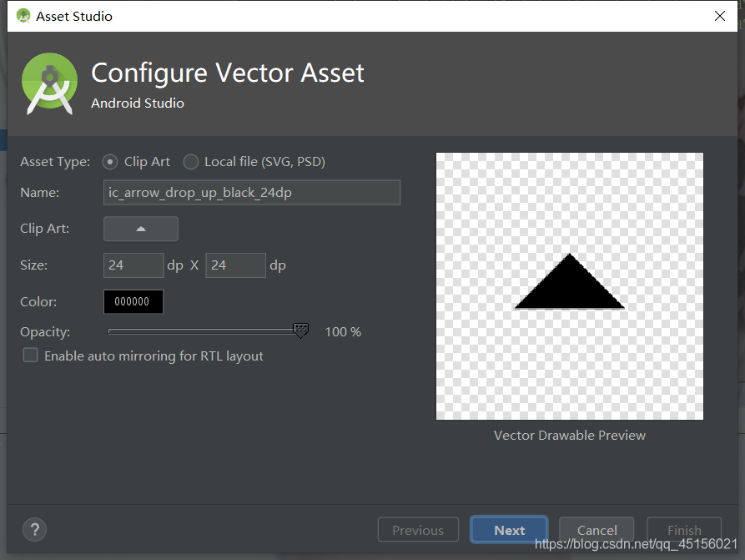This screenshot has width=745, height=560.
Task: Click the Vector Drawable Preview caption
Action: click(570, 436)
